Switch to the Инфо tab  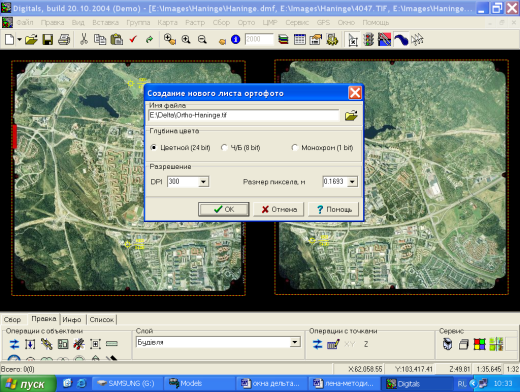tap(72, 319)
